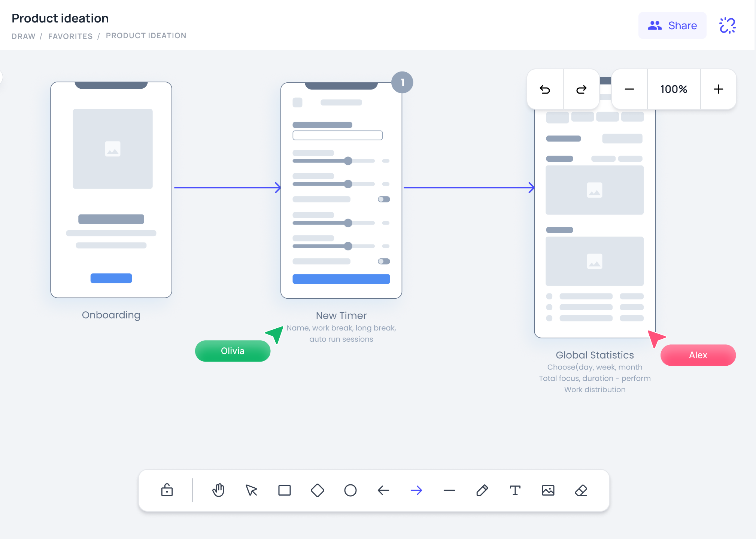Screen dimensions: 756x539
Task: Open the PRODUCT IDEATION breadcrumb link
Action: point(146,36)
